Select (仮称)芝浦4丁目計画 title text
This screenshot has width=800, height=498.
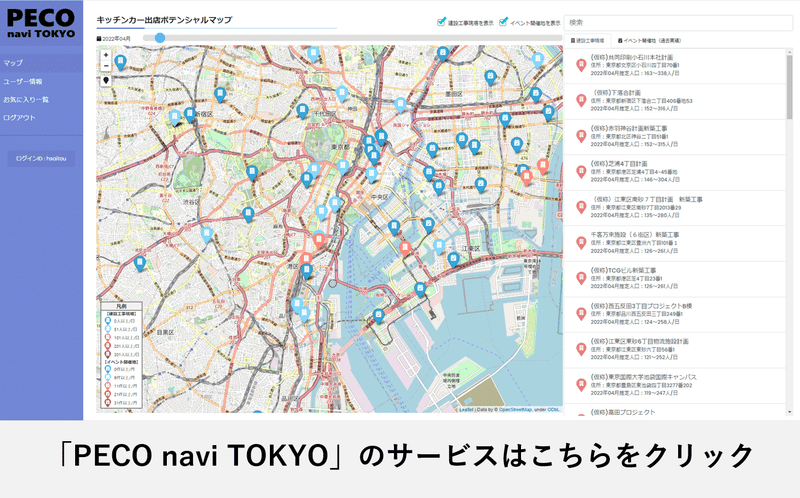tap(619, 164)
